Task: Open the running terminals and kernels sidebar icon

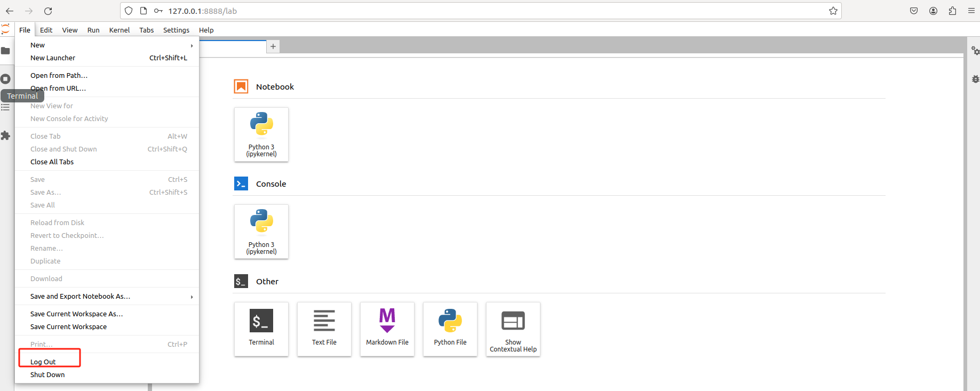Action: 5,79
